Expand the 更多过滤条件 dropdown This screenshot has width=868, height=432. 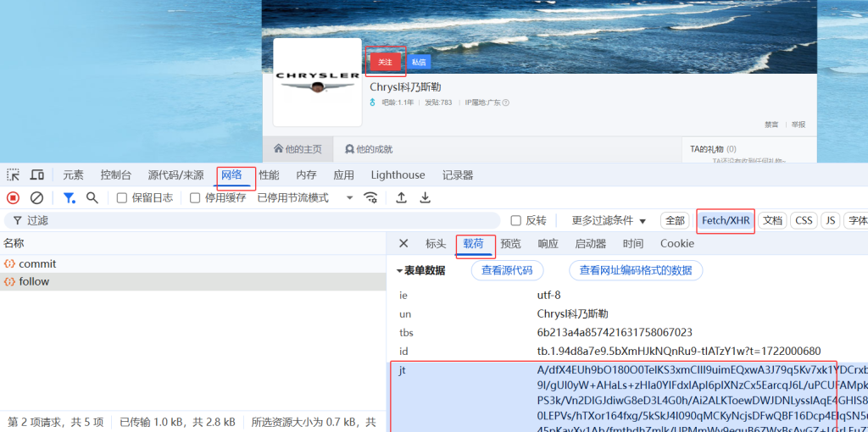pos(609,220)
